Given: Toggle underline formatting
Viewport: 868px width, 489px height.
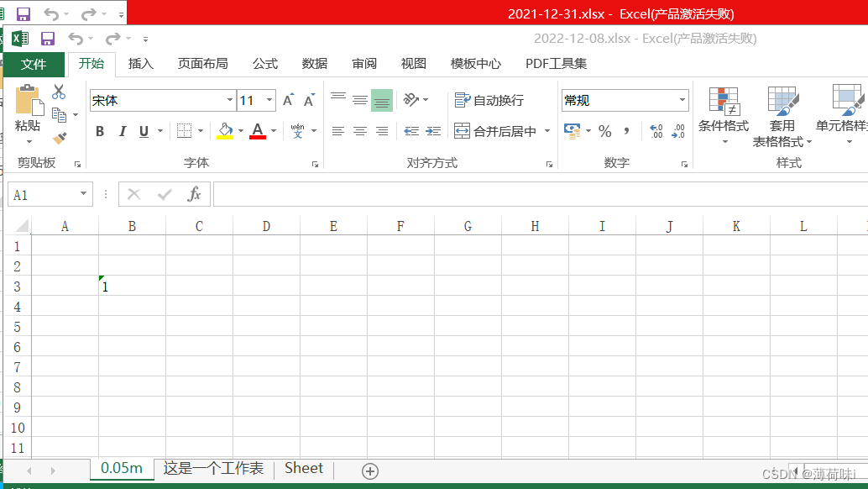Looking at the screenshot, I should (144, 131).
